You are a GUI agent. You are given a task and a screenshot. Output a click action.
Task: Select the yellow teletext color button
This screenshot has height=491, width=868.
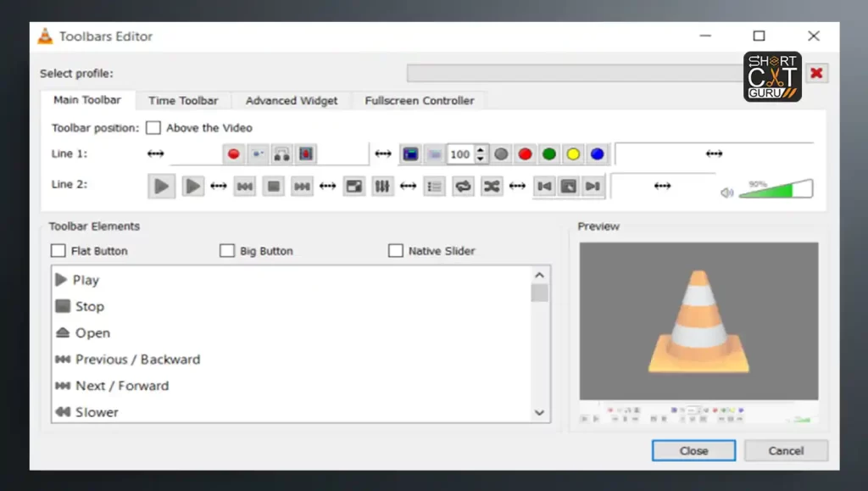click(x=573, y=154)
